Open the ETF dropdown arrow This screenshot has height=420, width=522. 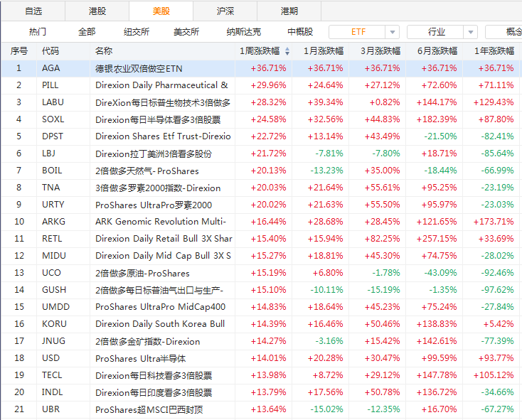393,32
